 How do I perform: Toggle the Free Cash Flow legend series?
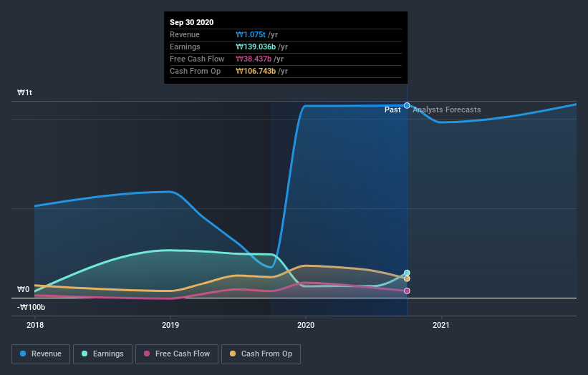click(x=177, y=354)
